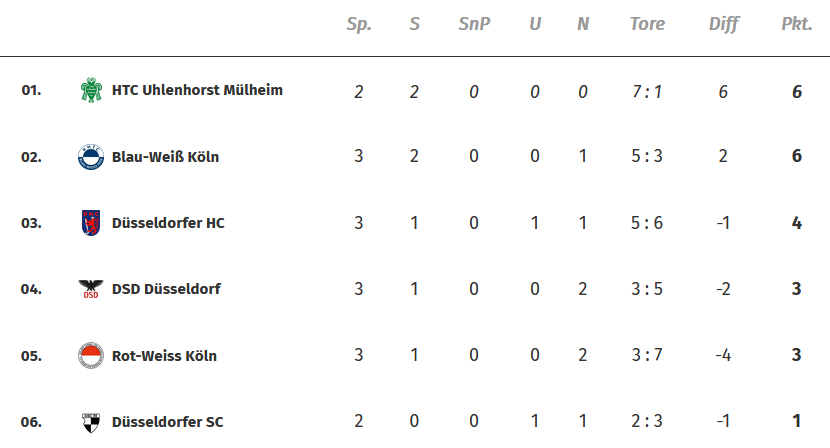Select the Rot-Weiss Köln team name
This screenshot has height=448, width=830.
pyautogui.click(x=164, y=355)
